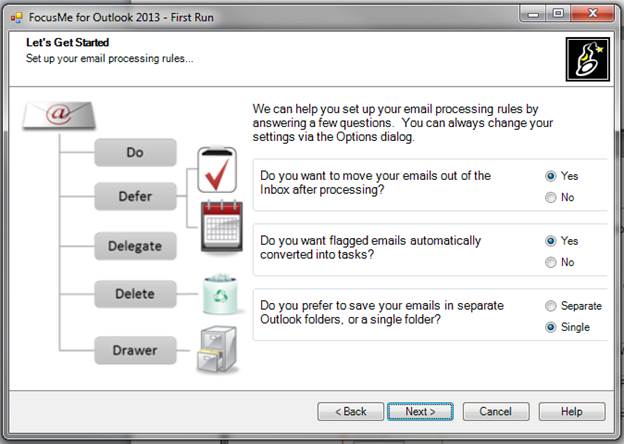This screenshot has width=624, height=444.
Task: Click the email envelope @ icon
Action: pos(59,115)
